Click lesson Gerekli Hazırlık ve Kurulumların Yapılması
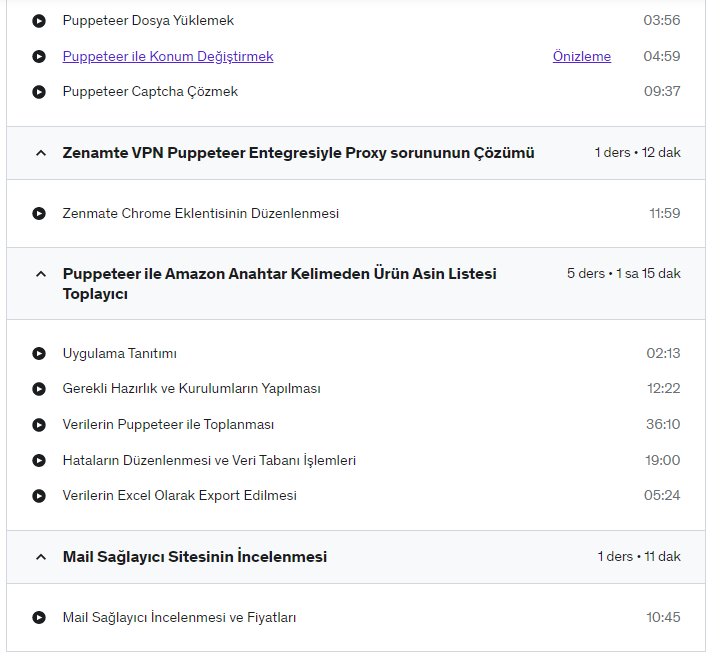This screenshot has height=652, width=706. point(192,389)
